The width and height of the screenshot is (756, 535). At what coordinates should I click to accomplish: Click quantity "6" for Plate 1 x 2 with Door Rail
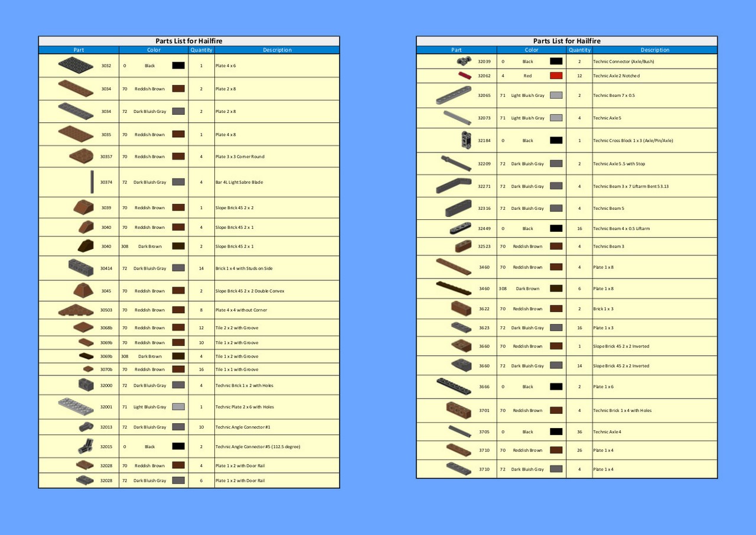click(201, 481)
